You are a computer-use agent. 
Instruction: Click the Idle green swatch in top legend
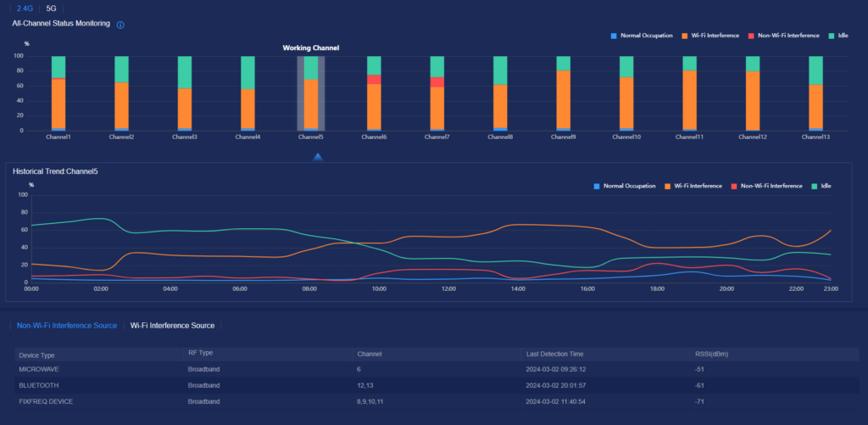point(833,36)
